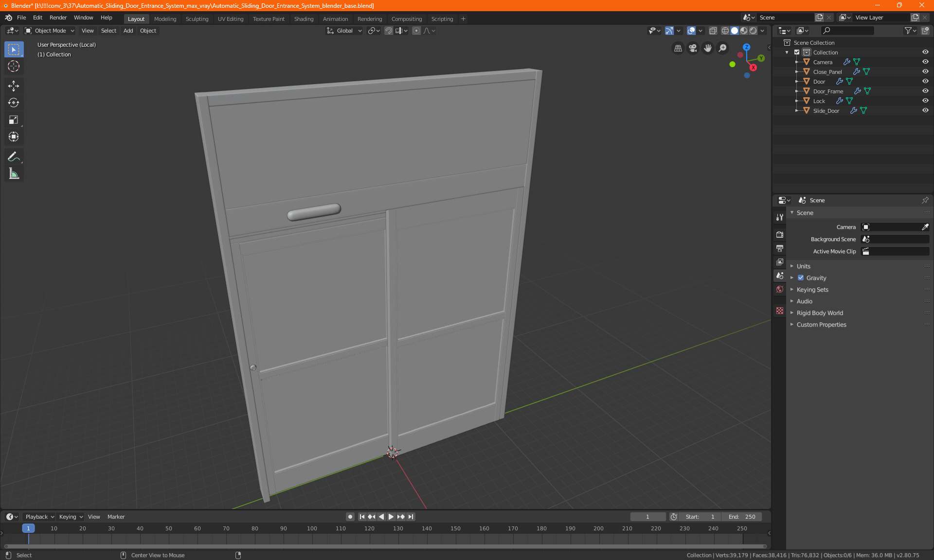Select the Scale tool
Screen dimensions: 934x560
click(x=14, y=120)
